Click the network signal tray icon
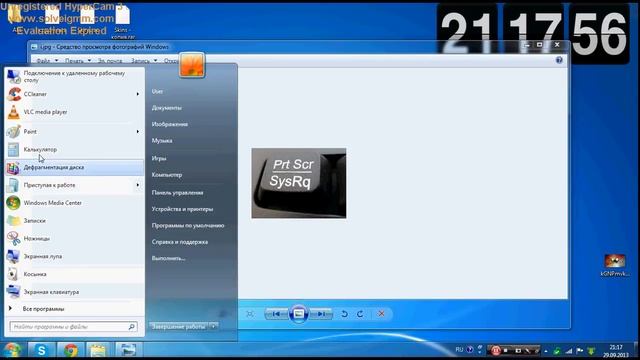Image resolution: width=640 pixels, height=360 pixels. coord(569,351)
